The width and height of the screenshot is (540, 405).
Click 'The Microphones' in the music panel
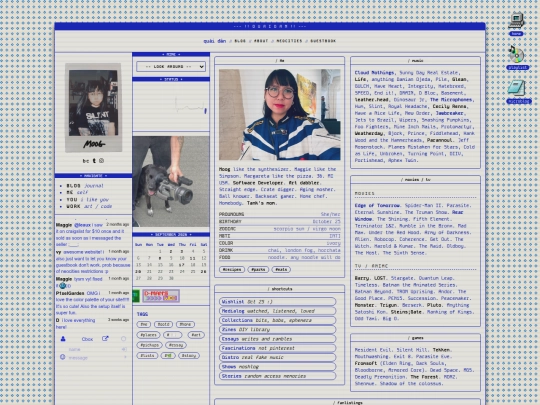pos(451,100)
